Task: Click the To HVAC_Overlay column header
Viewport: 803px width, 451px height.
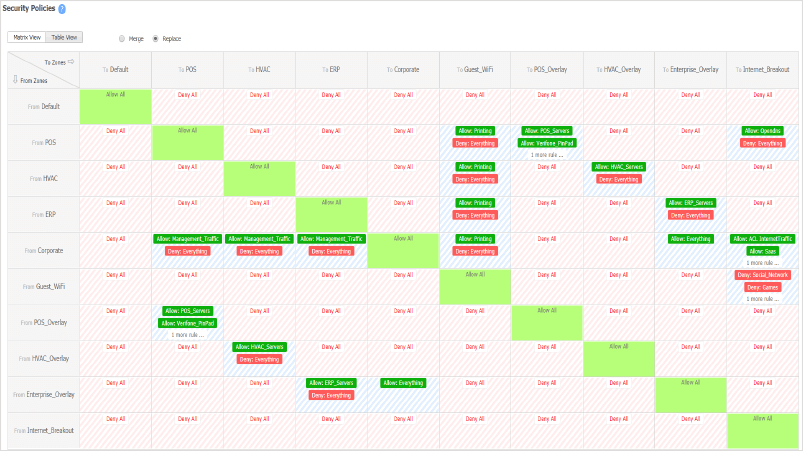Action: click(618, 70)
